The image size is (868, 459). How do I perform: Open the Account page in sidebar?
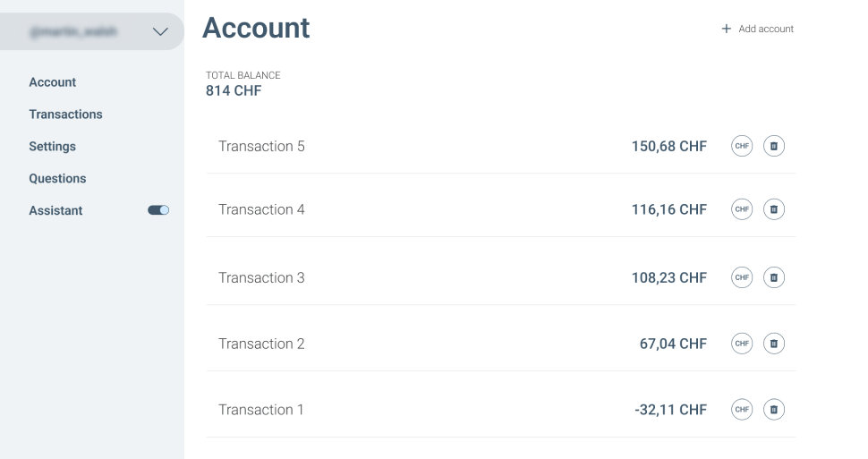click(x=53, y=82)
